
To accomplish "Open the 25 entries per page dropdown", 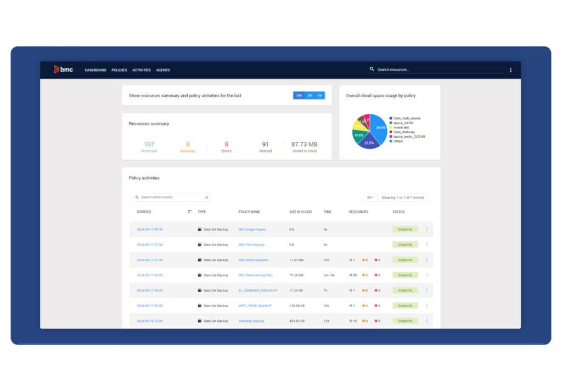I will pos(370,197).
